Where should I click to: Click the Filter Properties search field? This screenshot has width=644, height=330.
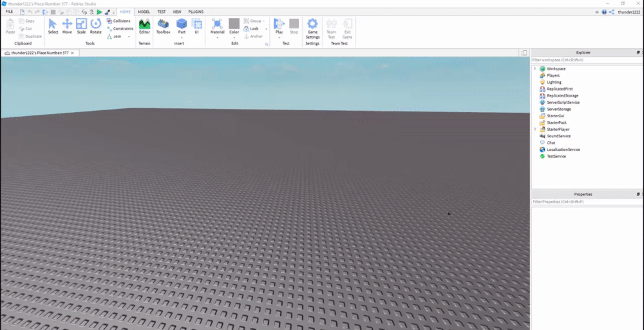pyautogui.click(x=587, y=202)
